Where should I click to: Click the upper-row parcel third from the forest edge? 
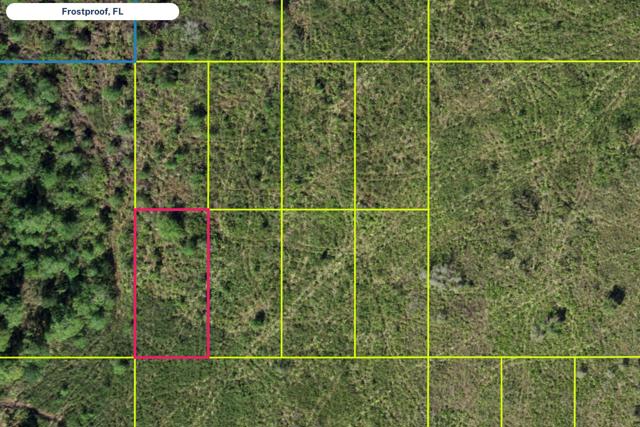(x=318, y=135)
